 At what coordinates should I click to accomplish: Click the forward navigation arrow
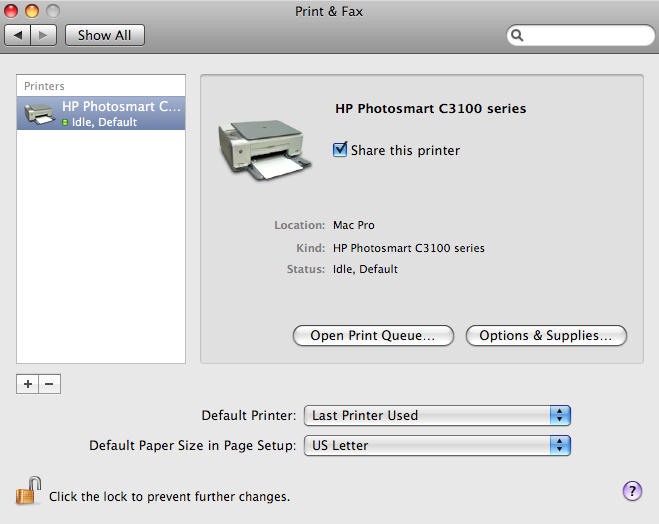[x=43, y=35]
